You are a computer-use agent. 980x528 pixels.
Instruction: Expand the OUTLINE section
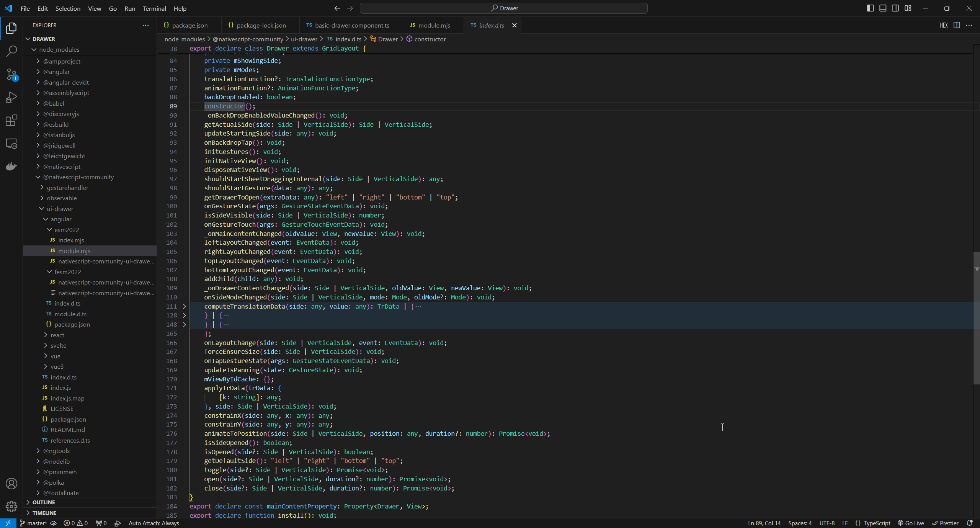coord(44,502)
